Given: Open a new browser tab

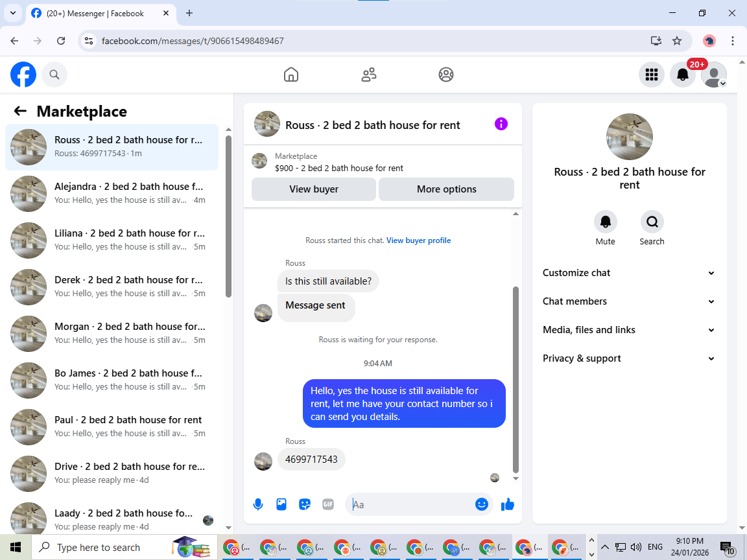Looking at the screenshot, I should (189, 14).
